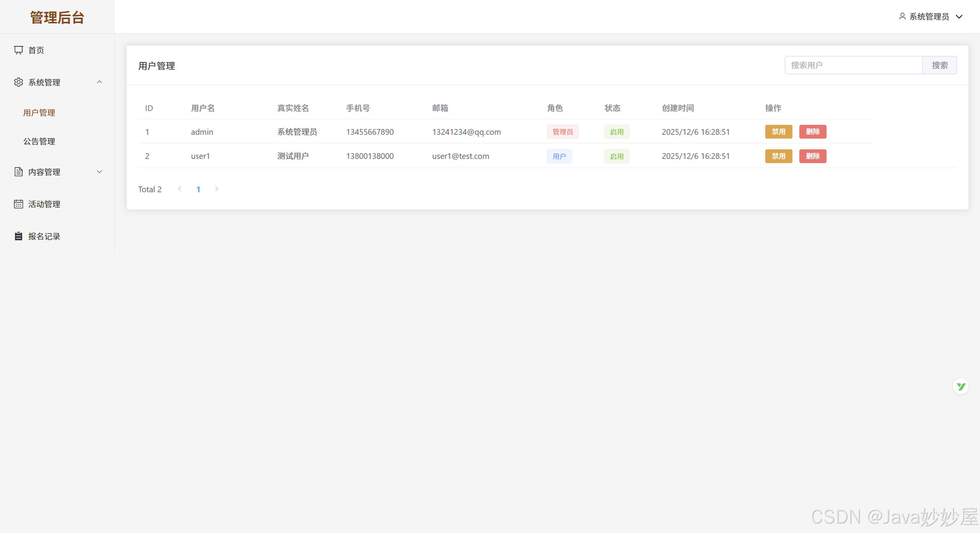The height and width of the screenshot is (533, 980).
Task: Open 用户管理 submenu item
Action: 39,113
